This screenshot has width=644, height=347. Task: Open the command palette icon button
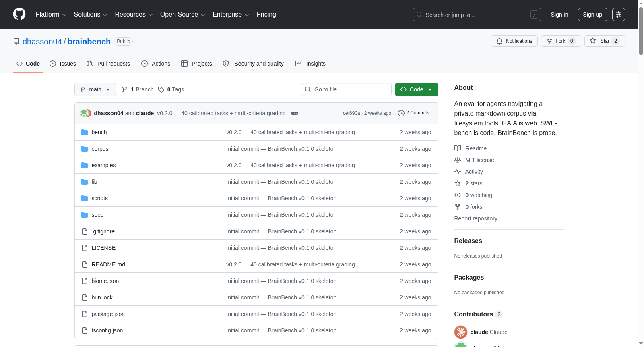[619, 15]
